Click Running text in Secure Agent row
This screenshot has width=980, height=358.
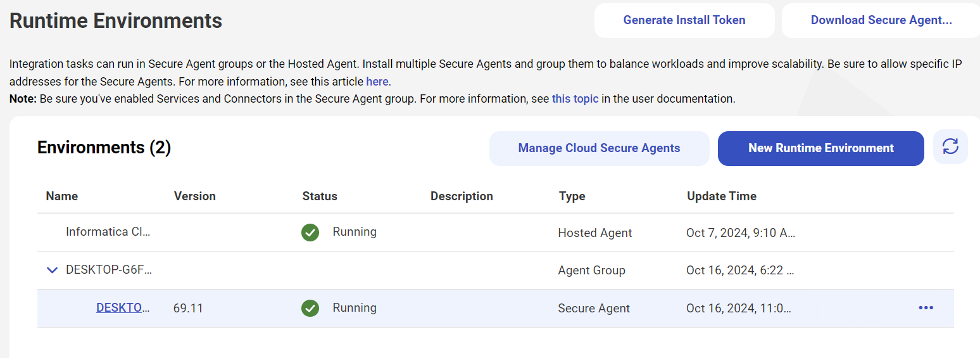[355, 308]
